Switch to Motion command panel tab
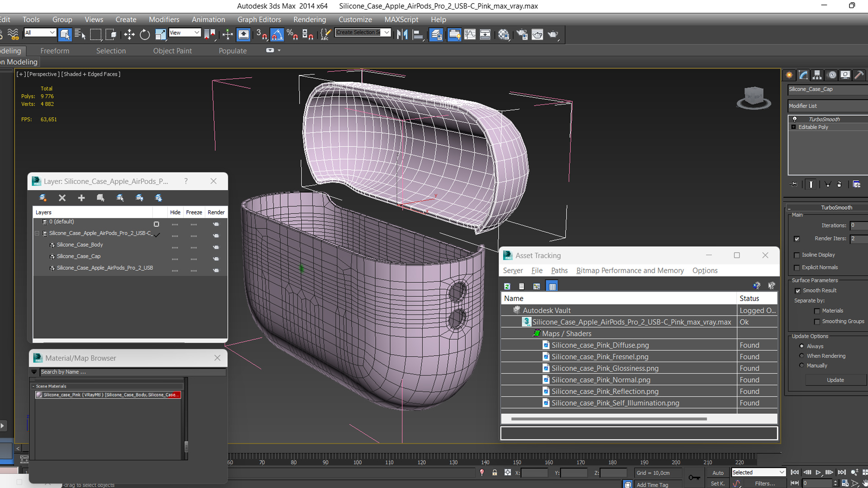Image resolution: width=868 pixels, height=488 pixels. point(832,75)
